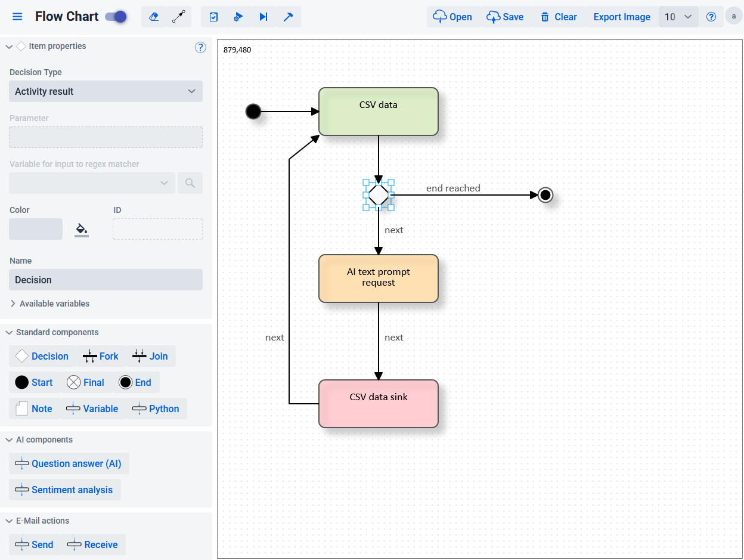Open the hamburger menu
744x560 pixels.
tap(17, 16)
